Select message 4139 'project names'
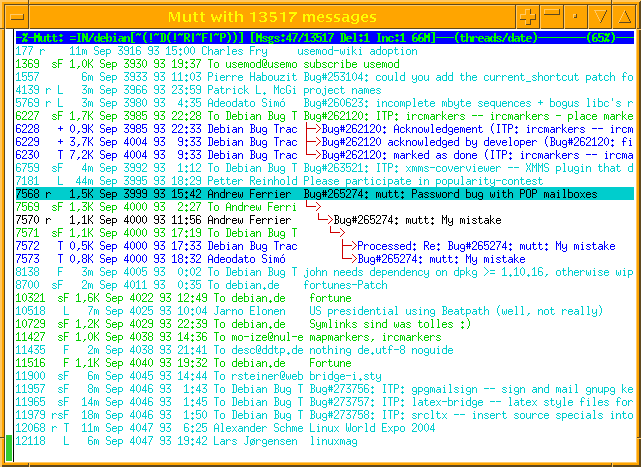Image resolution: width=641 pixels, height=467 pixels. 325,90
